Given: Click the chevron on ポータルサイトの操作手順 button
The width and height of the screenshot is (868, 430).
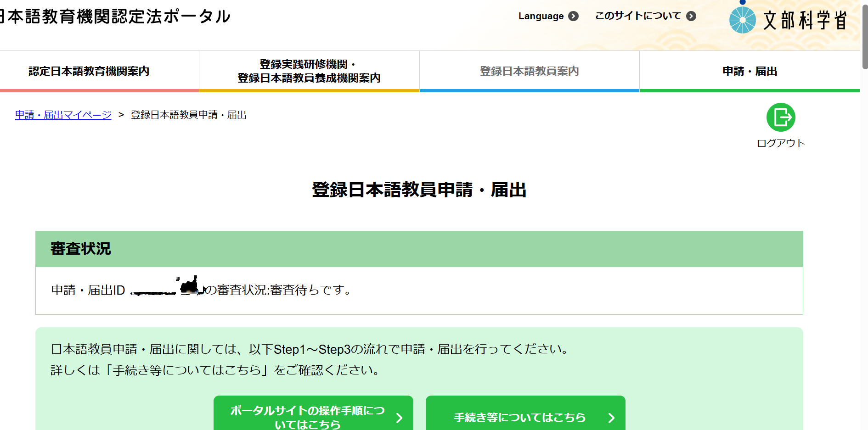Looking at the screenshot, I should (399, 418).
